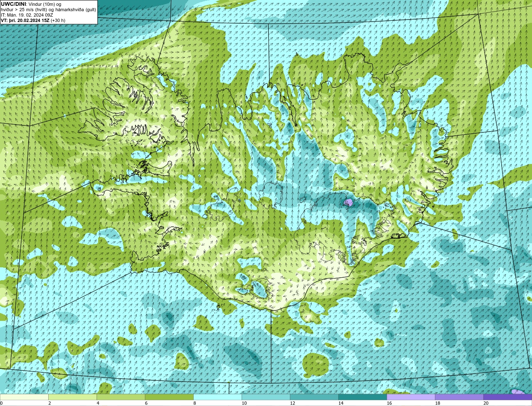
Task: Click the legend scale label '20'
Action: [x=486, y=403]
